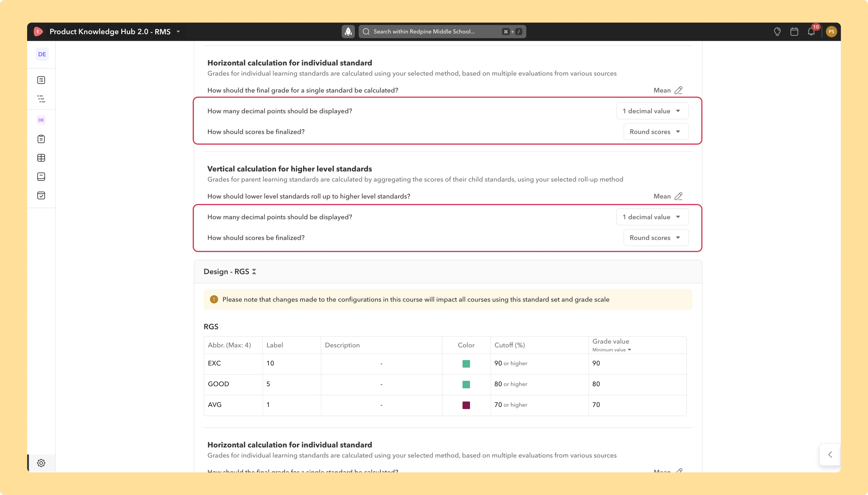The height and width of the screenshot is (495, 868).
Task: Open the panel card sidebar icon
Action: click(41, 177)
